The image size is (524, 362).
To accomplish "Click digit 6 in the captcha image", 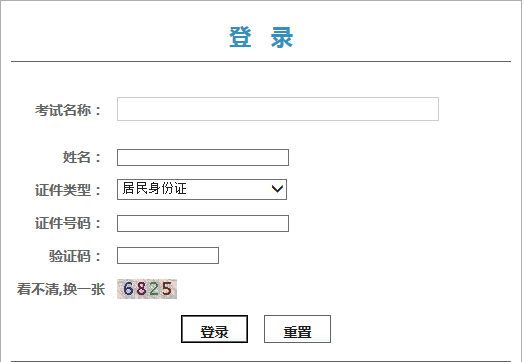I will point(128,289).
